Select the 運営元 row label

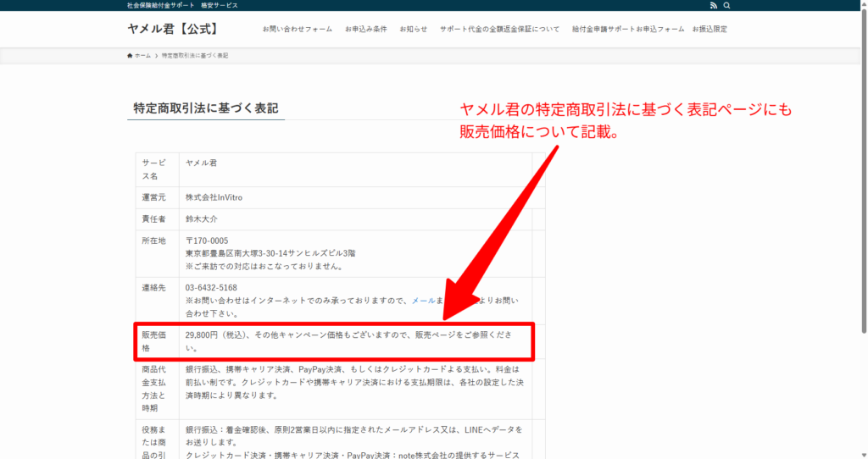154,197
